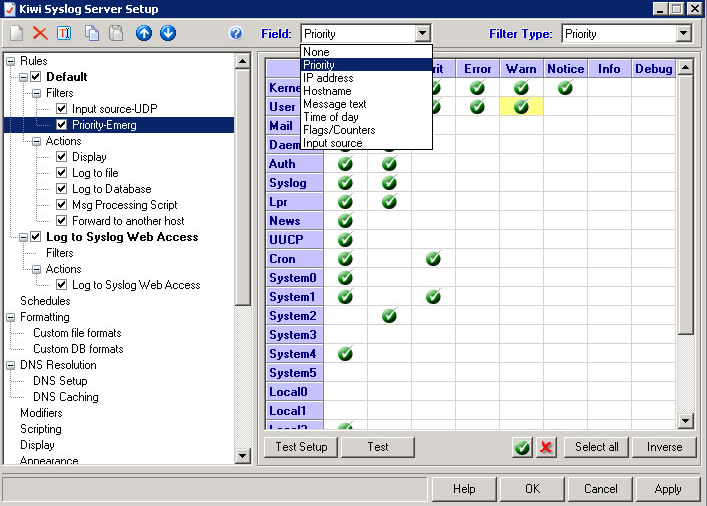Viewport: 707px width, 506px height.
Task: Uncheck the Default rule checkbox
Action: point(36,77)
